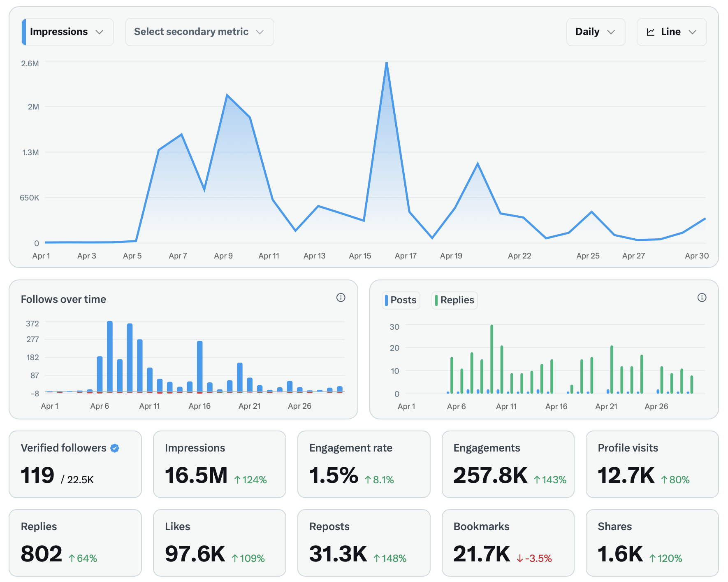This screenshot has width=728, height=582.
Task: Click the chevron beside Daily interval
Action: [x=611, y=32]
